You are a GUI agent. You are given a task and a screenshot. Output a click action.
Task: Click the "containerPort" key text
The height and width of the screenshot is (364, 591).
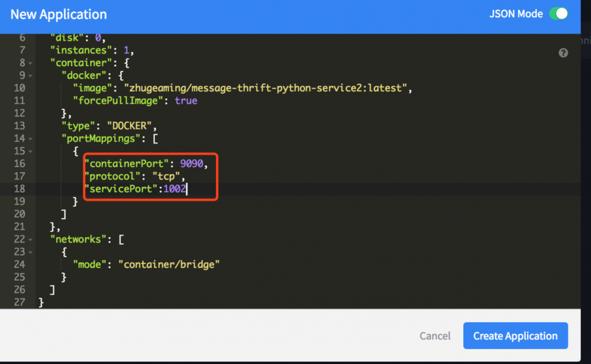click(x=127, y=163)
